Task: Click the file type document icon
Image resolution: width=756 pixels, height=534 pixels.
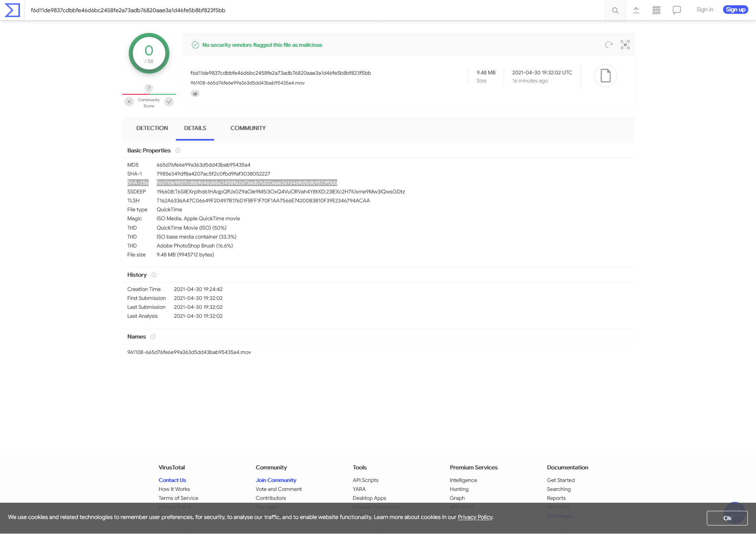Action: click(x=606, y=76)
